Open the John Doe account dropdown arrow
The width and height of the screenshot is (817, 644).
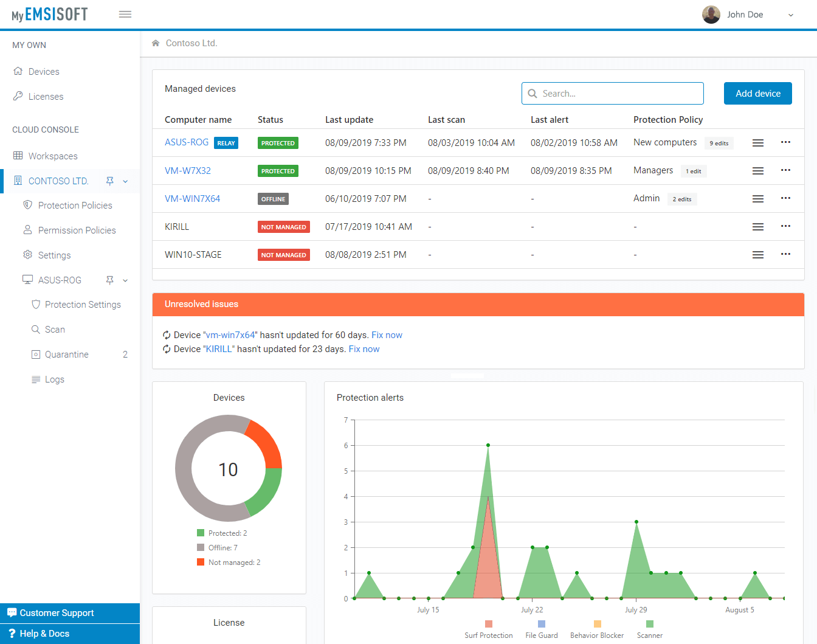[x=791, y=15]
